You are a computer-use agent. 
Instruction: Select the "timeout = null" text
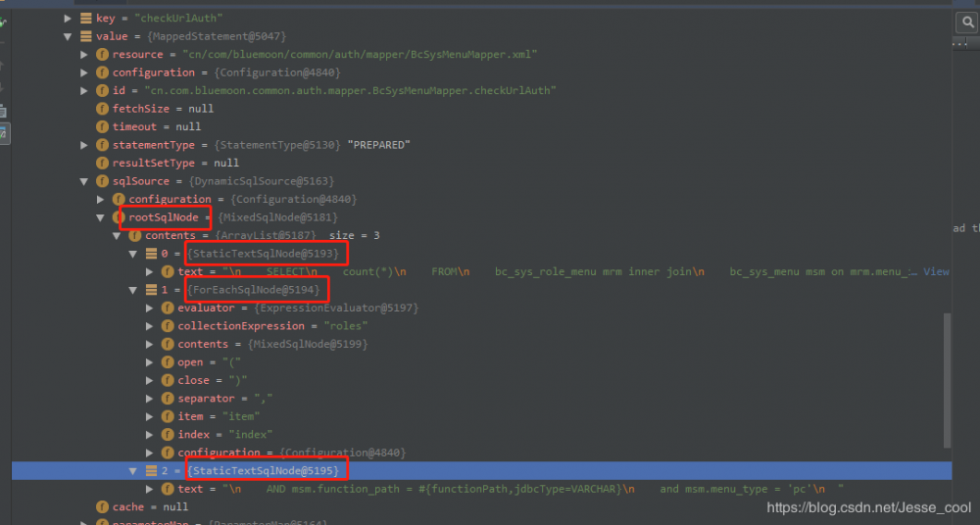(x=157, y=127)
